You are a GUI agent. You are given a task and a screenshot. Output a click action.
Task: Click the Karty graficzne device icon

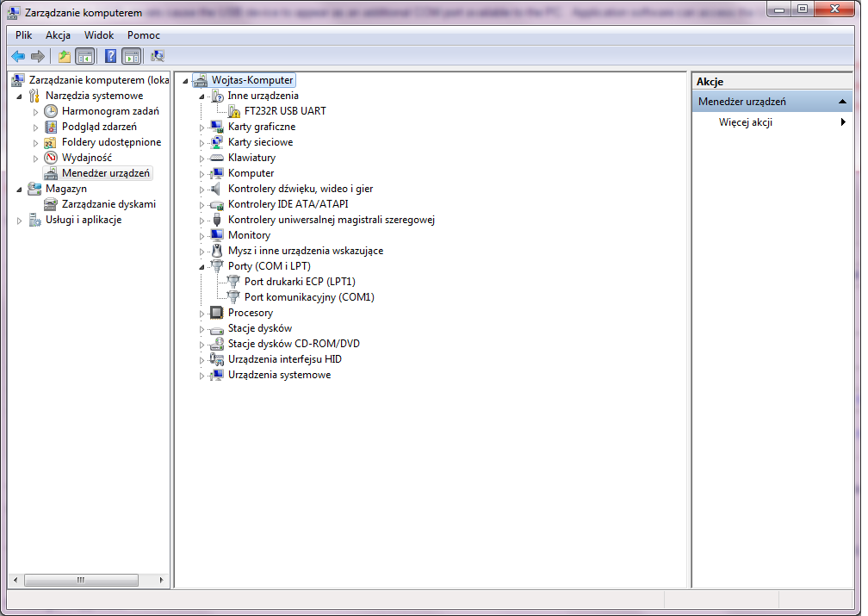click(x=217, y=127)
